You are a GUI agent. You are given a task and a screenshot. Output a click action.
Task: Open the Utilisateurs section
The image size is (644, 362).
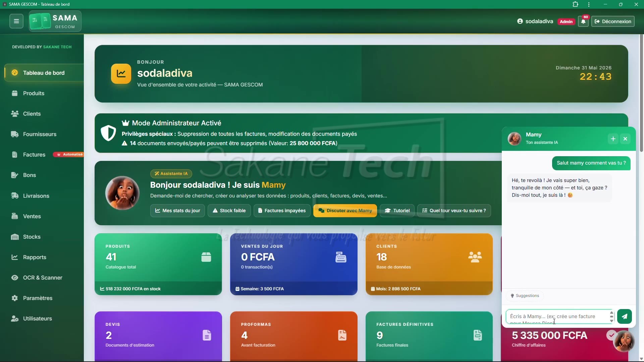(x=44, y=318)
